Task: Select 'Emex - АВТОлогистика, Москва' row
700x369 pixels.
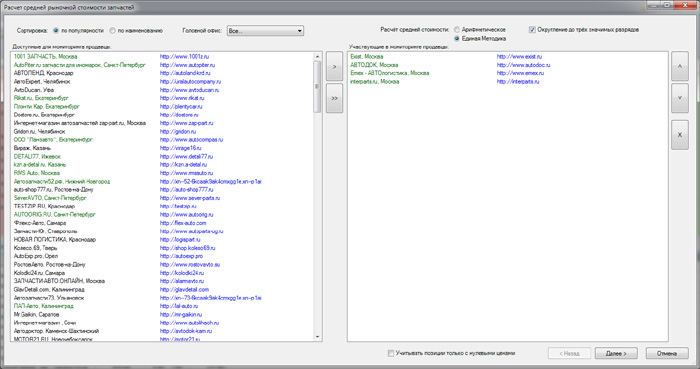Action: click(x=390, y=73)
